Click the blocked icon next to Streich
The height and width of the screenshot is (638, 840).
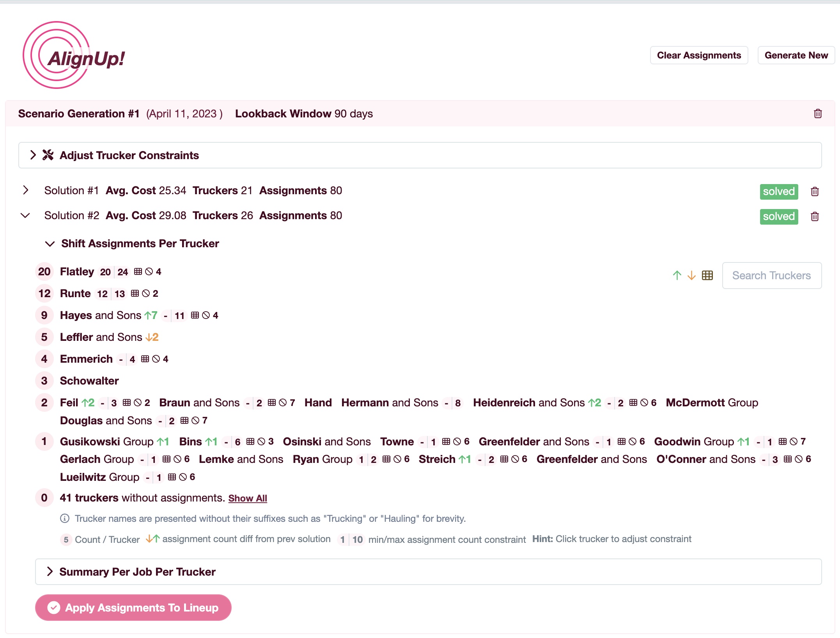515,459
